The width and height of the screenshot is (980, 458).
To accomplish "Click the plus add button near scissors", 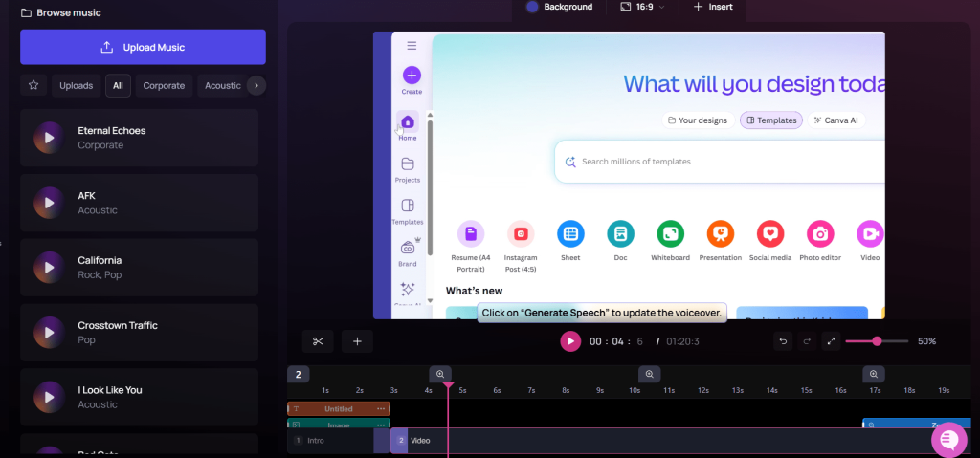I will [x=358, y=341].
